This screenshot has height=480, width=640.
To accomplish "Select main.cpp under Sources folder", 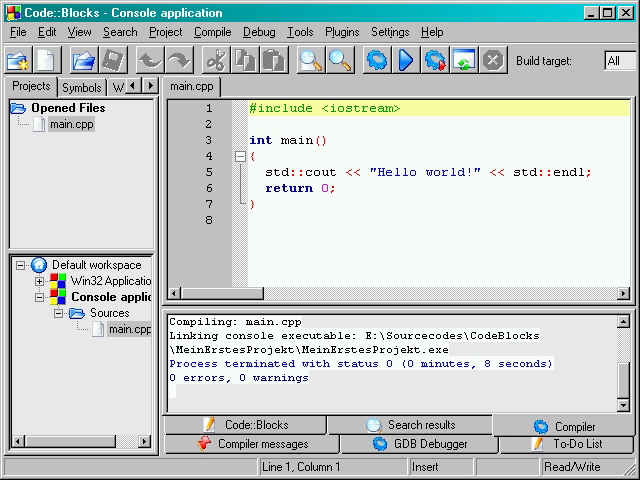I will pyautogui.click(x=130, y=329).
